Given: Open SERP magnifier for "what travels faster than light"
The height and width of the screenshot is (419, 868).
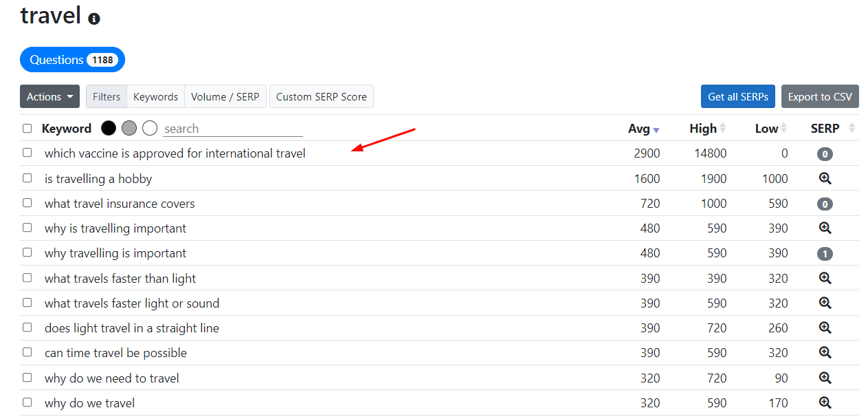Looking at the screenshot, I should (825, 278).
